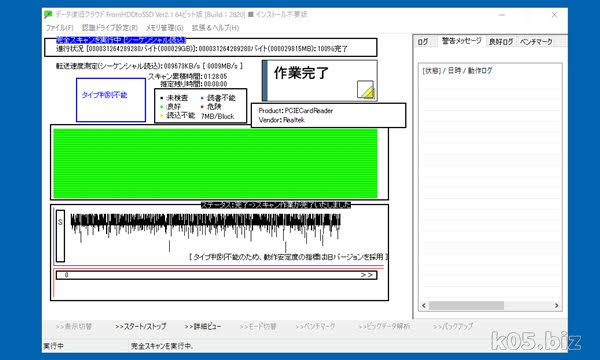600x360 pixels.
Task: Click the >>モード切替 button
Action: click(258, 326)
